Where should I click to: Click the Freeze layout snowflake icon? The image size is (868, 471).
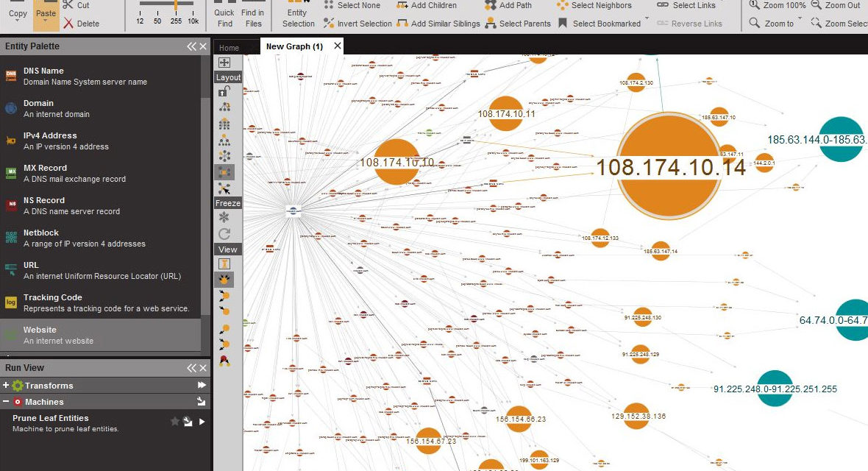click(x=224, y=218)
